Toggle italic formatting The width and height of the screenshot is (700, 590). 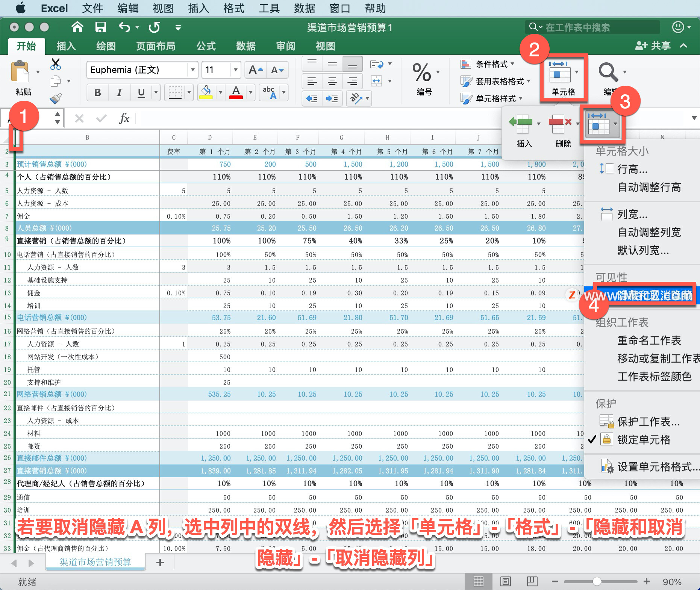(119, 92)
